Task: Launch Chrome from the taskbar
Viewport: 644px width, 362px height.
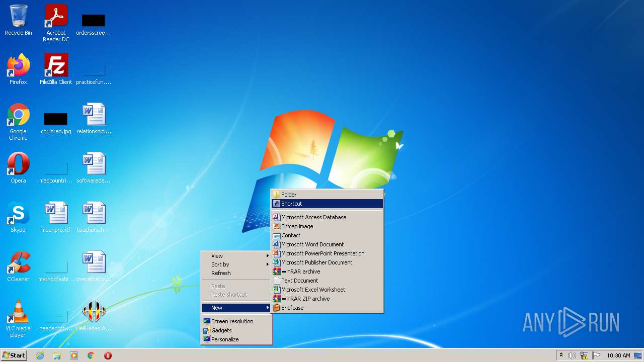Action: pos(91,355)
